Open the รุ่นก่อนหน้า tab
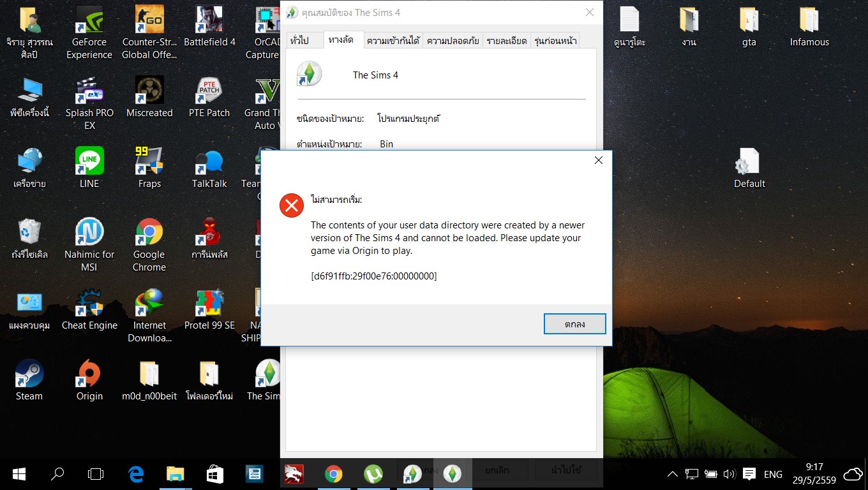The height and width of the screenshot is (490, 868). click(554, 40)
